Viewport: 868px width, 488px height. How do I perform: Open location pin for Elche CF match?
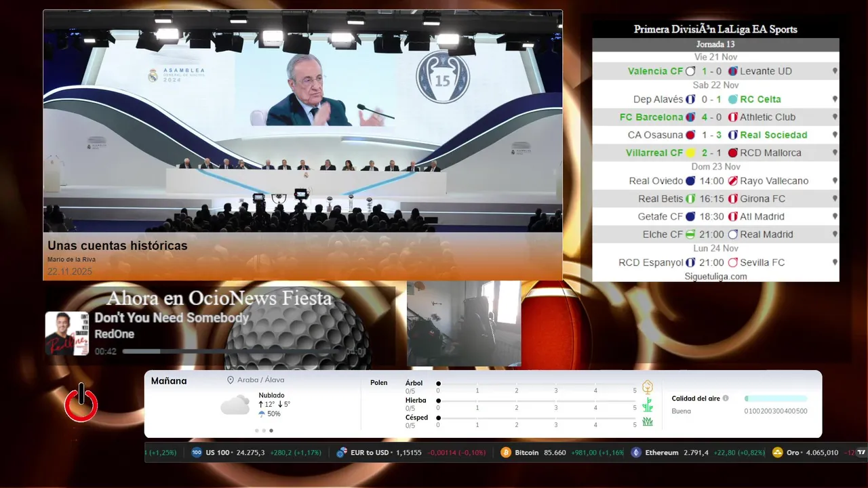(835, 235)
